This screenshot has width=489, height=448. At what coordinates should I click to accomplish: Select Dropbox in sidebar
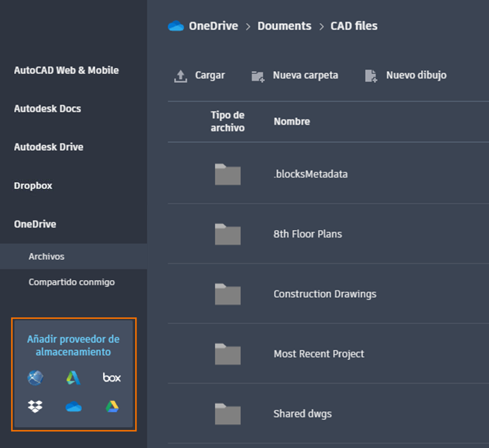point(33,186)
